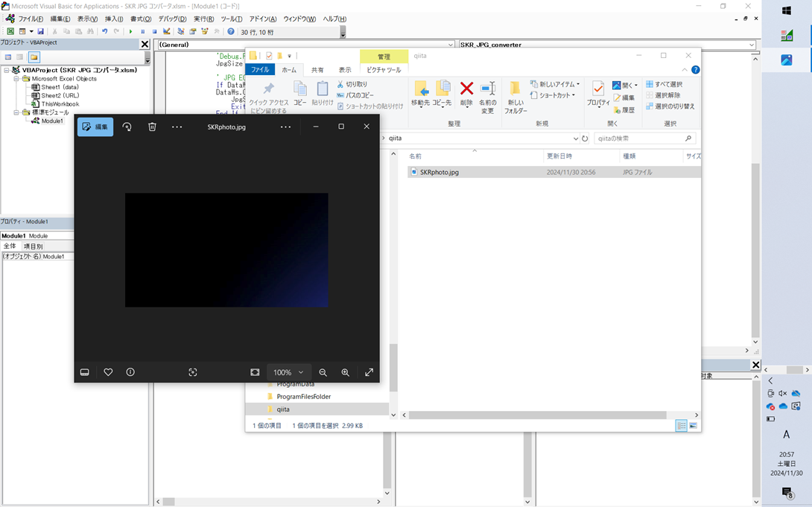The image size is (812, 507).
Task: Favorite the photo with heart icon
Action: [108, 372]
